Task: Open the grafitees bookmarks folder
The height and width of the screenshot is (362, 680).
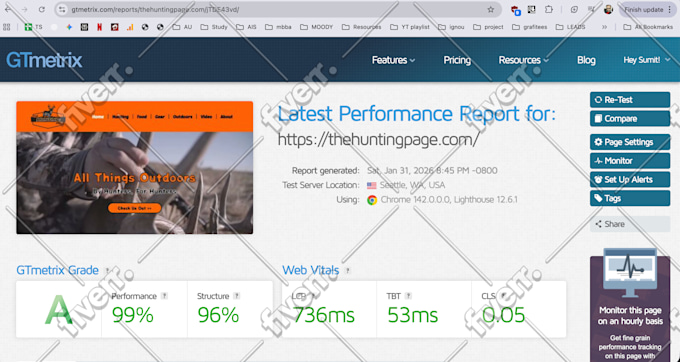Action: [x=530, y=27]
